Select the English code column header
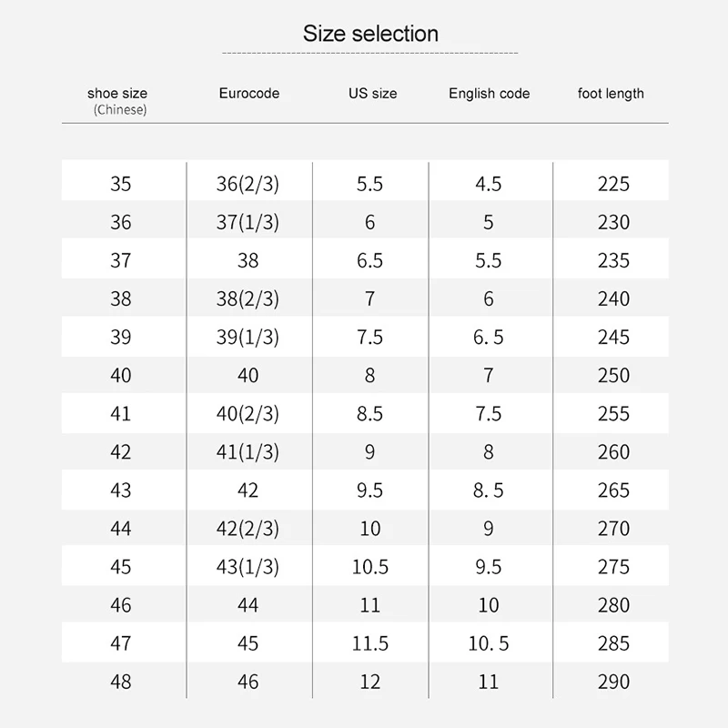728x728 pixels. click(x=490, y=94)
